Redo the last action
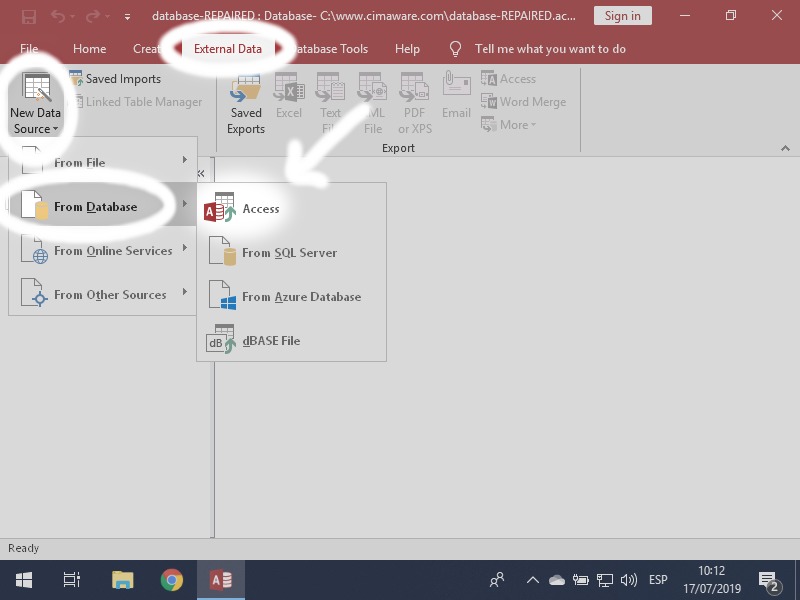 (93, 17)
